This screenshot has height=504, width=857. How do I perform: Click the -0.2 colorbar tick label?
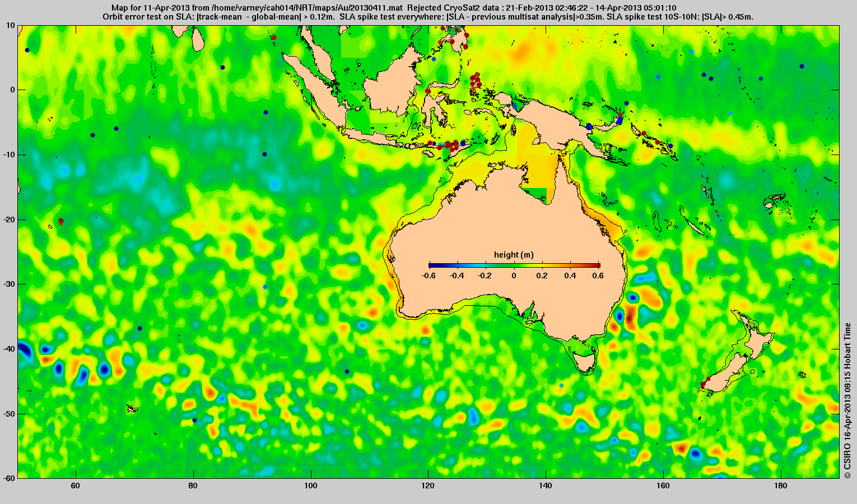point(485,276)
